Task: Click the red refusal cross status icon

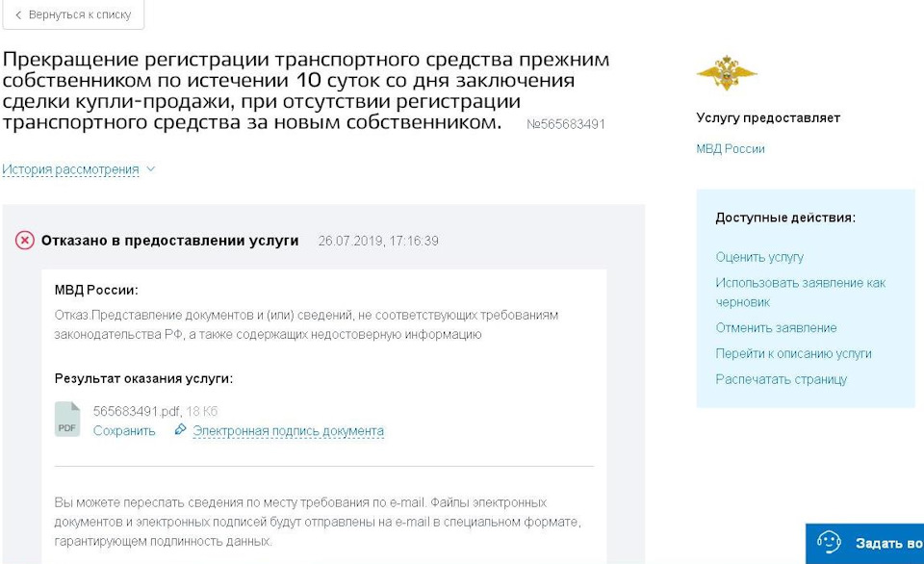Action: point(24,241)
